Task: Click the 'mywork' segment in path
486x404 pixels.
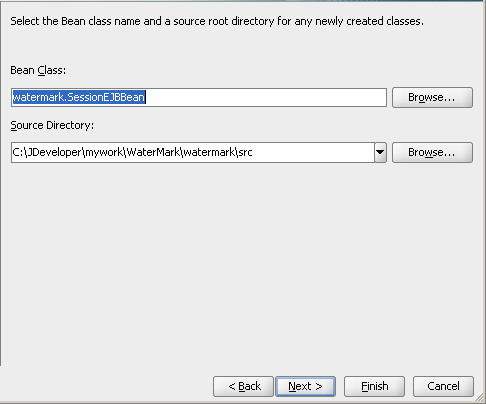Action: coord(104,153)
